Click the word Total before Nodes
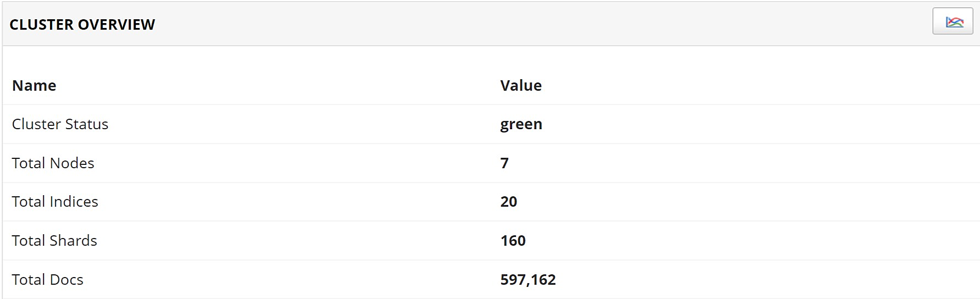This screenshot has height=299, width=980. pyautogui.click(x=29, y=163)
